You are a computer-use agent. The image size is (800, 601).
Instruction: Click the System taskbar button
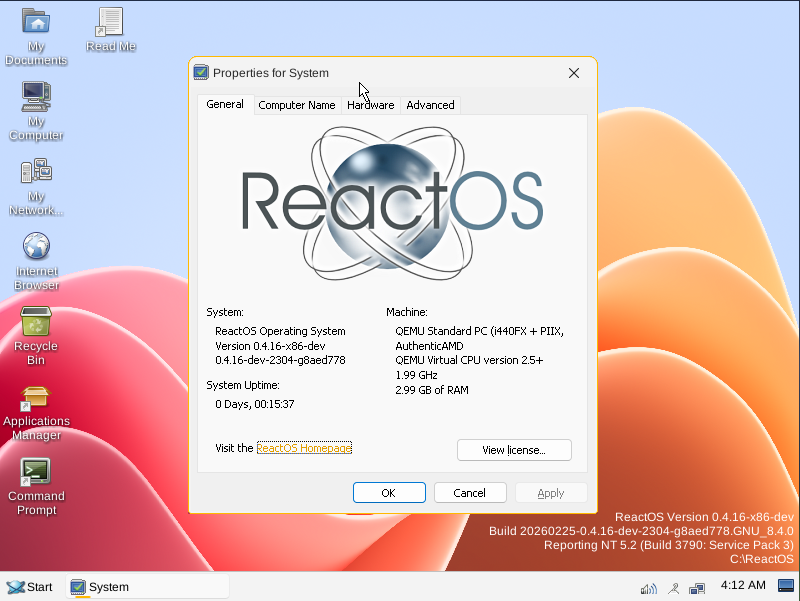[147, 587]
